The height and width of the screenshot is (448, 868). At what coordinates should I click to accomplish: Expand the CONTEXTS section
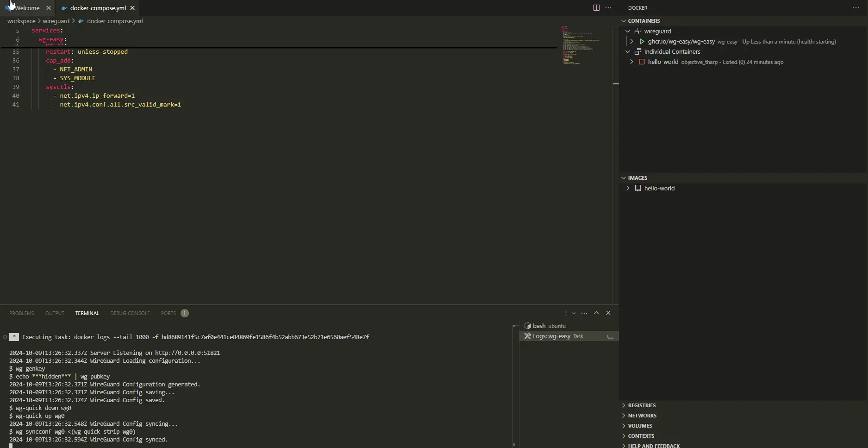click(624, 436)
